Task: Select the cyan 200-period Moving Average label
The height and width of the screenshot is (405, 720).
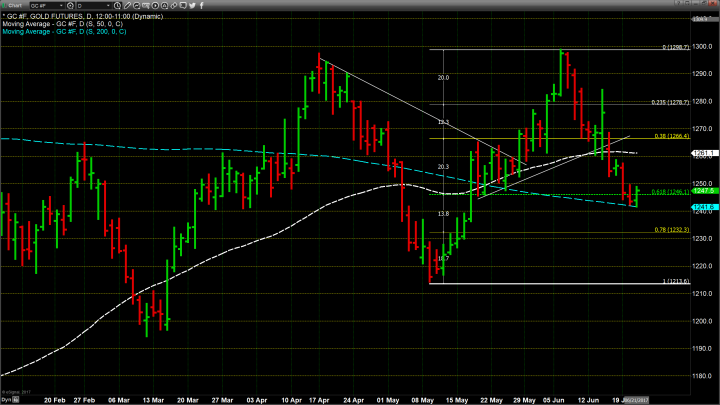Action: 64,32
